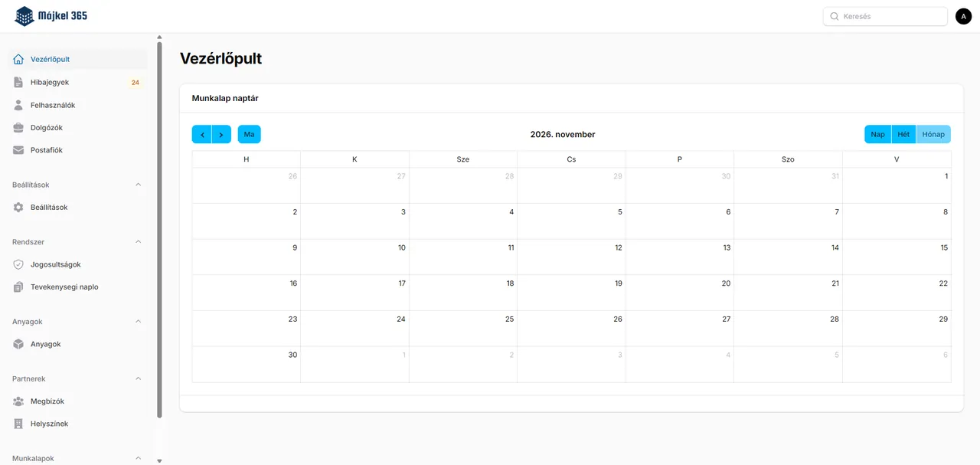Viewport: 980px width, 465px height.
Task: Click the Szo weekday column header
Action: pos(788,159)
